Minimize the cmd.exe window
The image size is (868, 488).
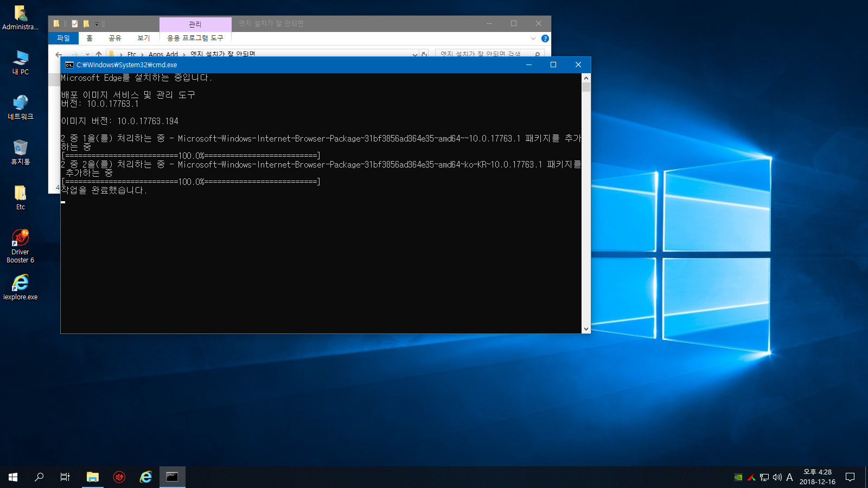529,65
